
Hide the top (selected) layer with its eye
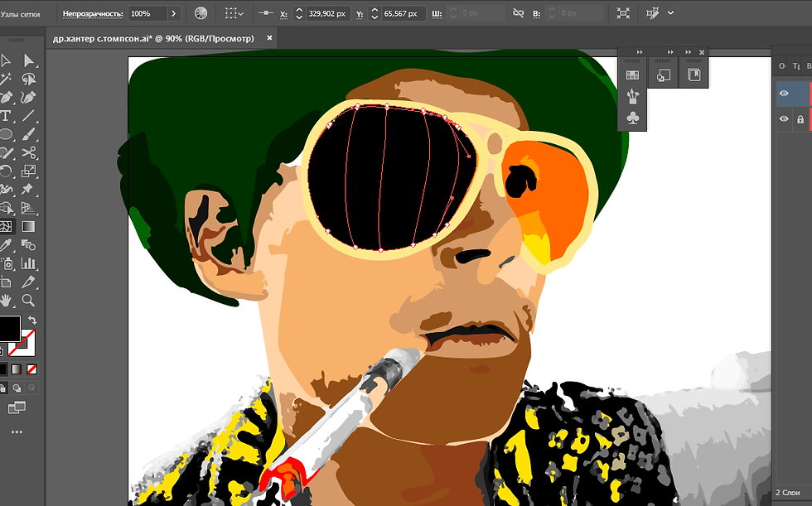[784, 93]
